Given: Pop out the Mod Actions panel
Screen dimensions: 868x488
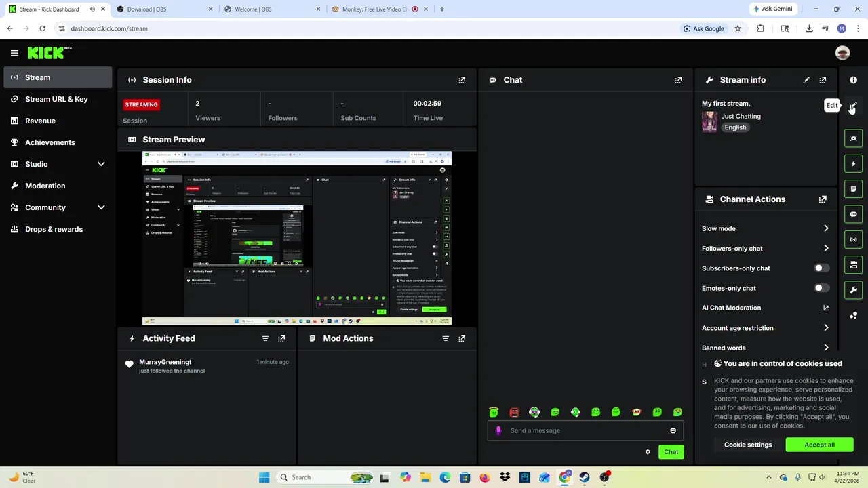Looking at the screenshot, I should click(462, 338).
